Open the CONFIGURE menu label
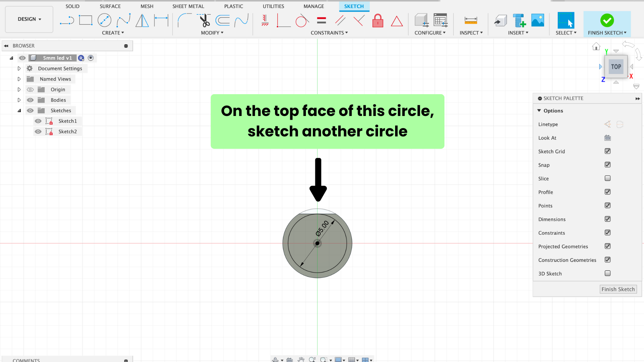644x362 pixels. (430, 33)
